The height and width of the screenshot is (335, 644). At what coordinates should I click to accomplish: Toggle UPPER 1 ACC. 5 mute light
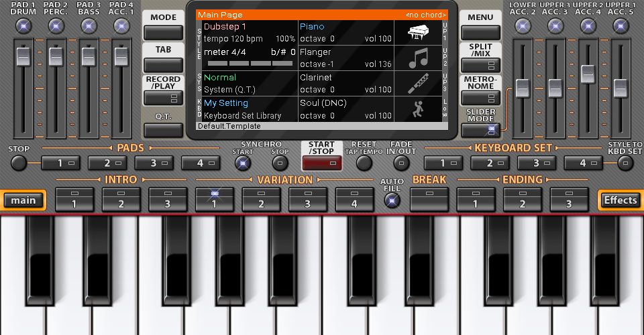coord(621,26)
